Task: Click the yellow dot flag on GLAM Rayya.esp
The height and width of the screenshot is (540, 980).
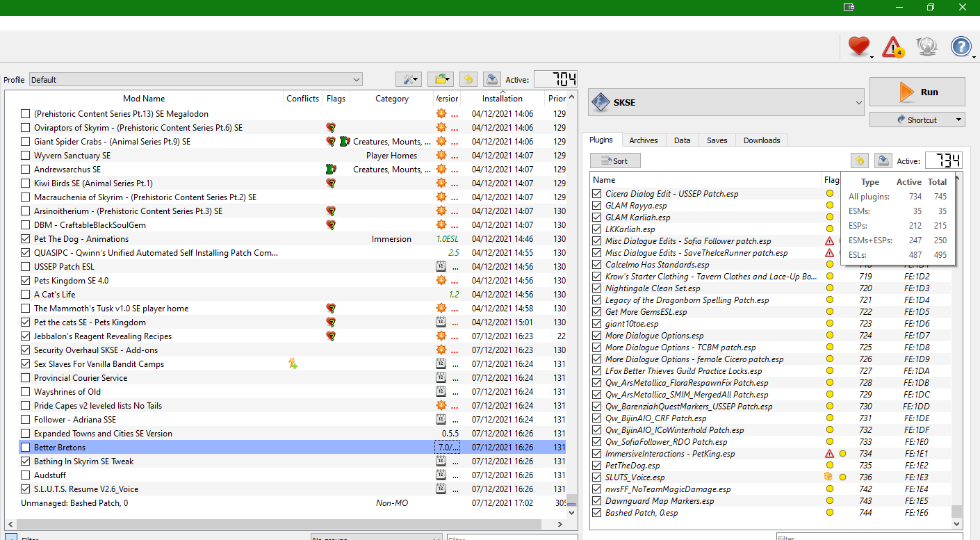Action: tap(829, 206)
